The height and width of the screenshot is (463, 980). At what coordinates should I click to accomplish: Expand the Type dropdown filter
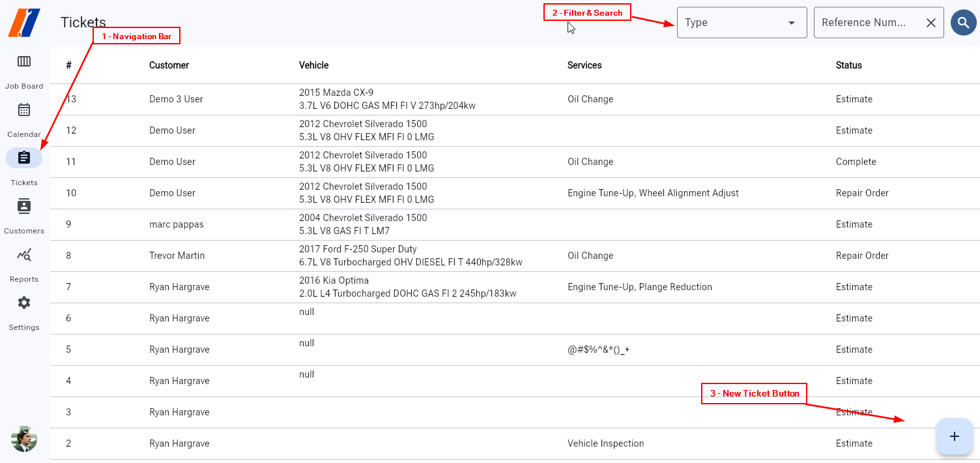pyautogui.click(x=733, y=23)
